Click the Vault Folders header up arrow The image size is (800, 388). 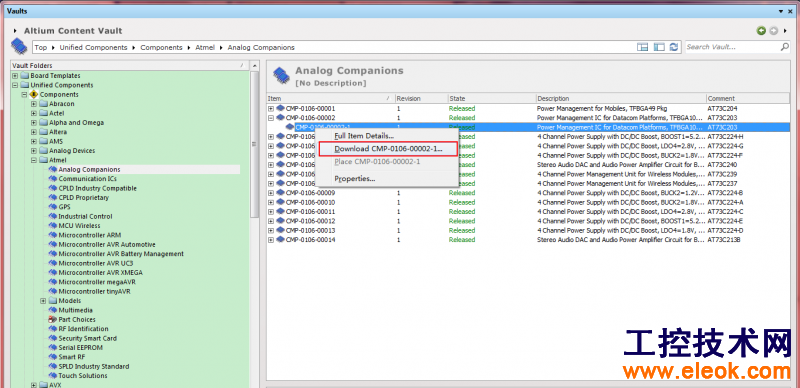255,65
